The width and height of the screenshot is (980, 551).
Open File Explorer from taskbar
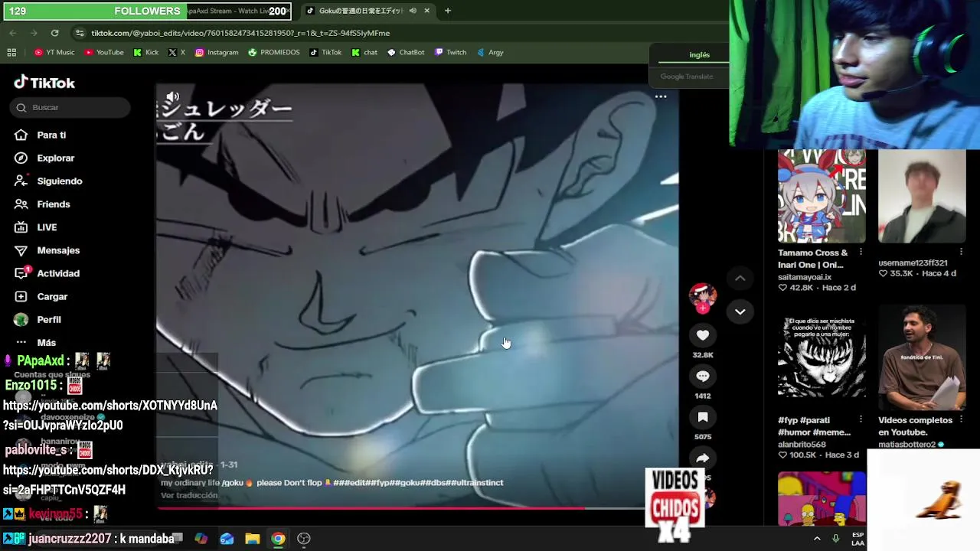[252, 539]
